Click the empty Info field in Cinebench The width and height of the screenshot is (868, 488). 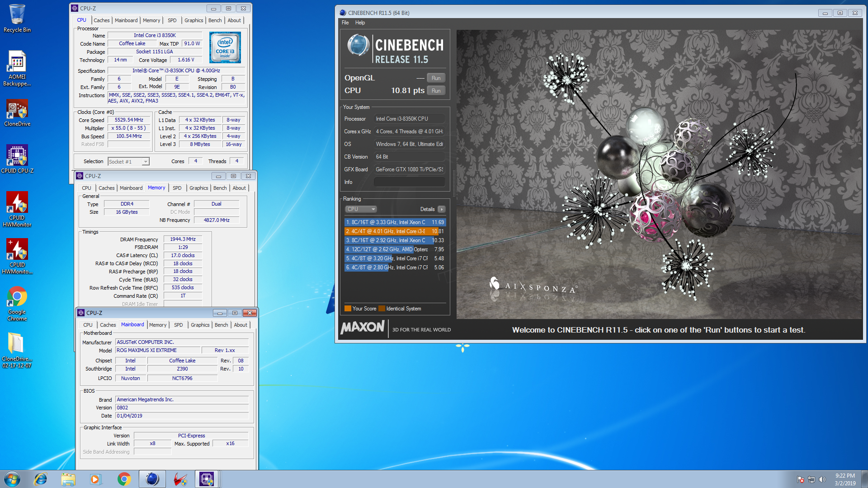click(x=410, y=182)
